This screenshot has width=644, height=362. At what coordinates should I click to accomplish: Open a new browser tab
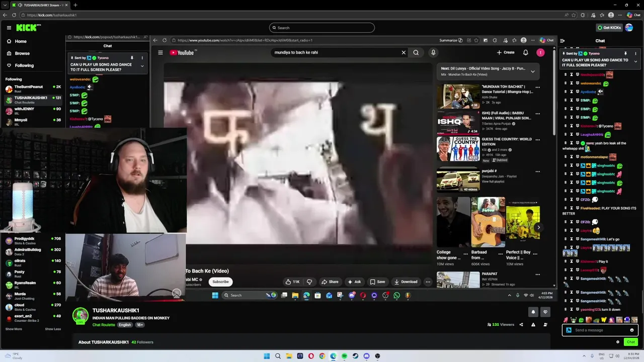click(x=75, y=5)
